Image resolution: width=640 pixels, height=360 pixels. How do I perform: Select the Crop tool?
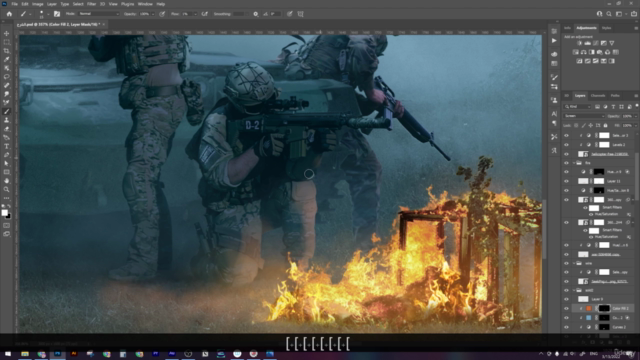click(7, 51)
